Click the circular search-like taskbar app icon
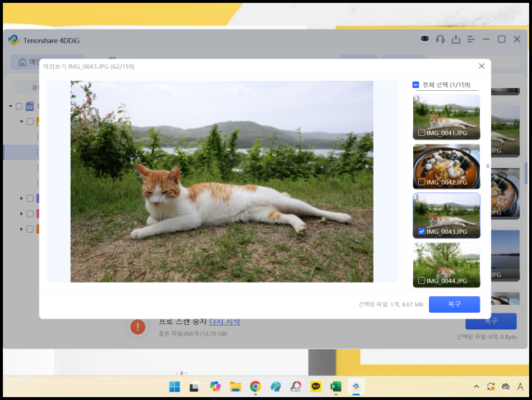Screen dimensions: 532x400 (296, 386)
